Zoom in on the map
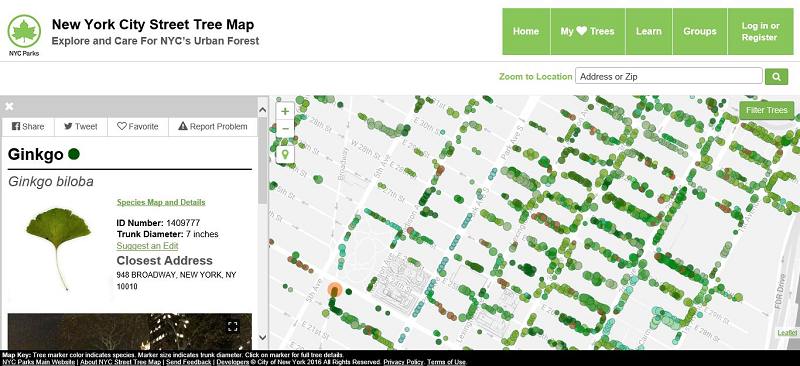800x366 pixels. click(x=285, y=111)
